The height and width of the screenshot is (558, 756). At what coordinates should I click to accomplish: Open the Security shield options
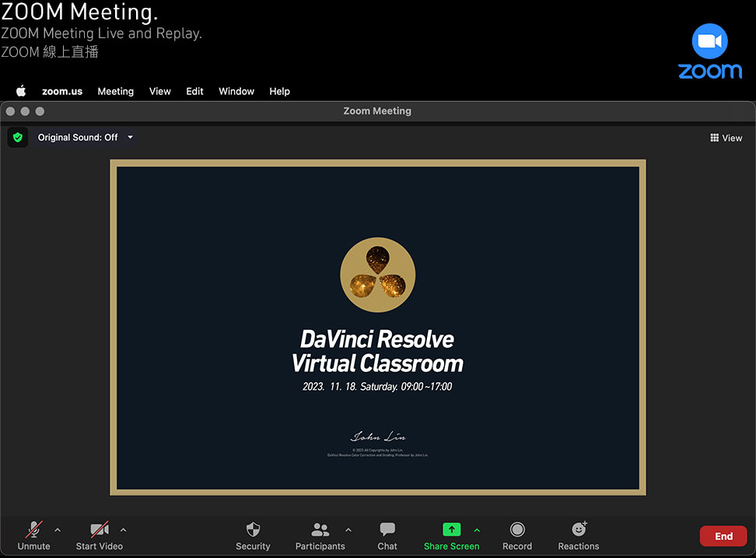coord(253,535)
